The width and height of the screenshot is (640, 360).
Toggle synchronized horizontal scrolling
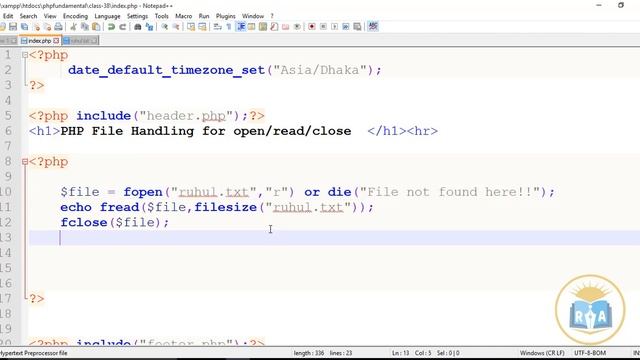coord(202,27)
